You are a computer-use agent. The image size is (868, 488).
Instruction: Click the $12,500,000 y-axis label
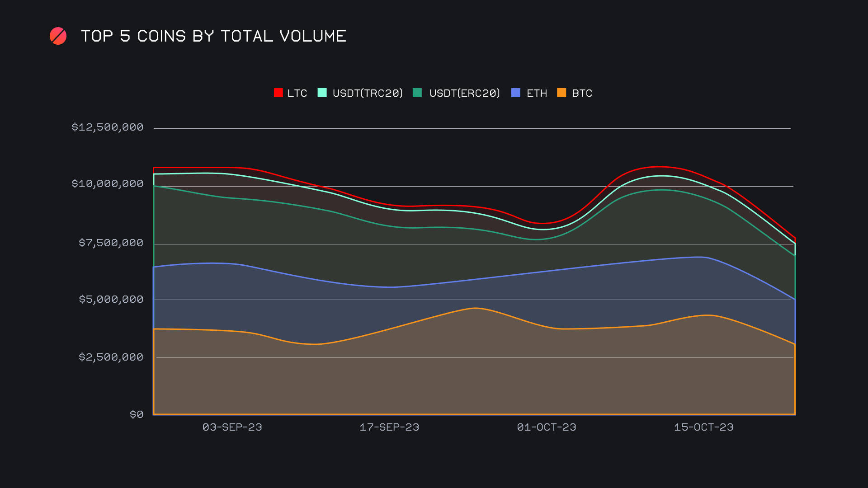(x=108, y=127)
